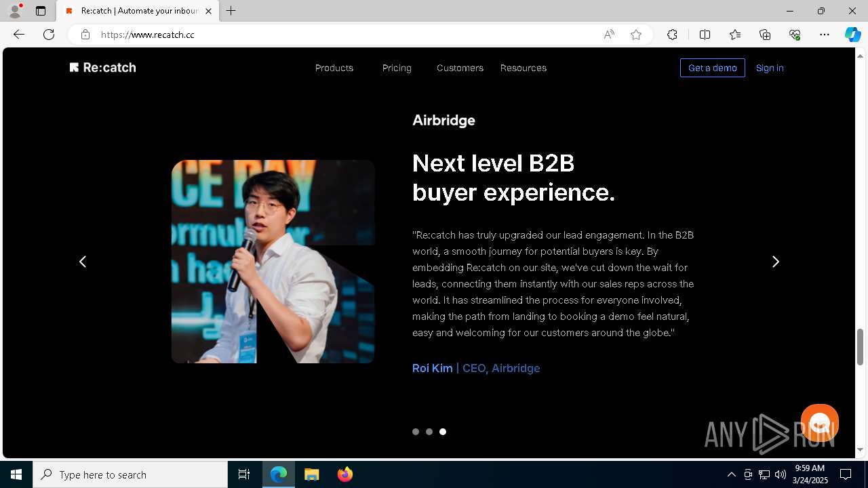
Task: Click the Roi Kim speaker photo
Action: tap(273, 262)
